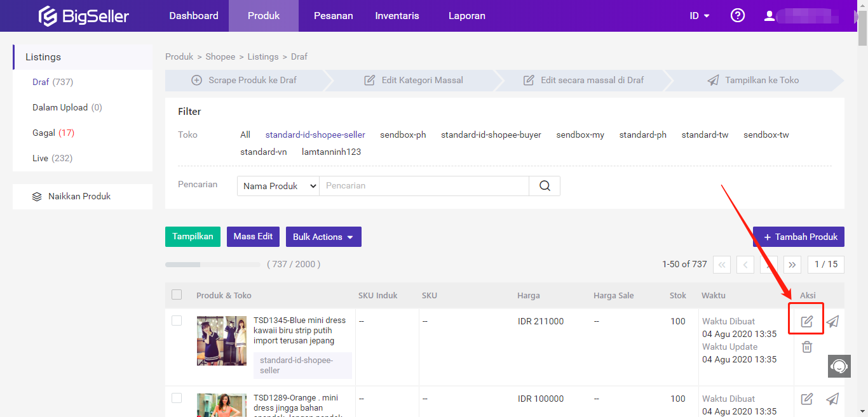This screenshot has height=417, width=868.
Task: Publish TSD1345 product via paper plane icon
Action: [832, 322]
